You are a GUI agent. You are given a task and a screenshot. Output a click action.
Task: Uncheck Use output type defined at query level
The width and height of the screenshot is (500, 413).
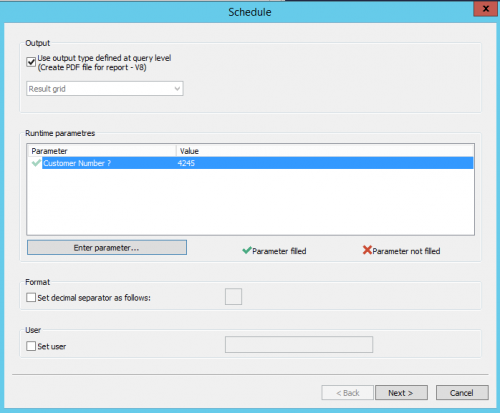tap(31, 62)
